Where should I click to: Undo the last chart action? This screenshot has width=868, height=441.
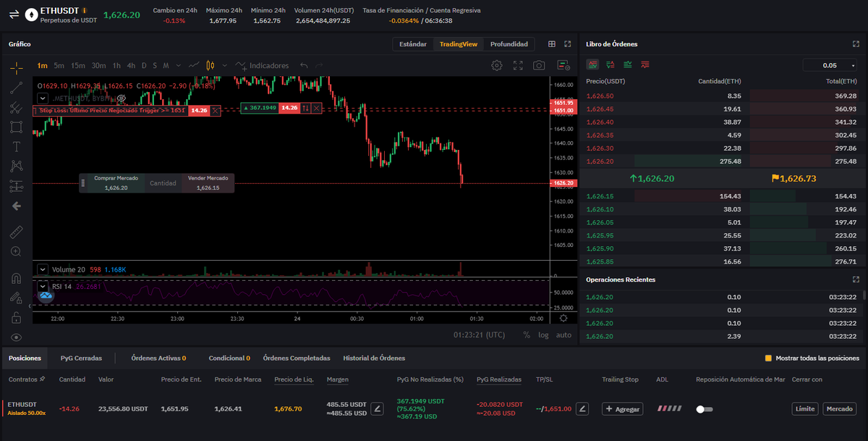[x=304, y=66]
